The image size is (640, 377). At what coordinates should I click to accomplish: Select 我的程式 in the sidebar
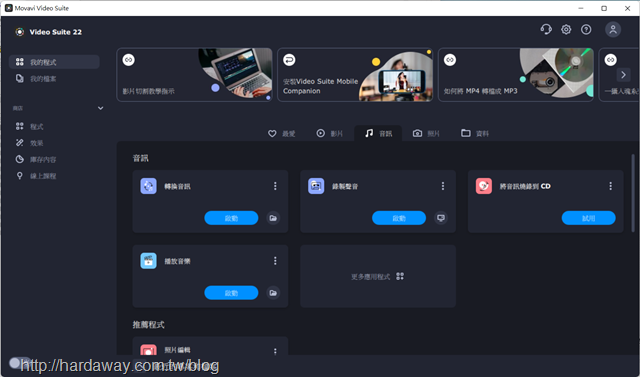(54, 62)
